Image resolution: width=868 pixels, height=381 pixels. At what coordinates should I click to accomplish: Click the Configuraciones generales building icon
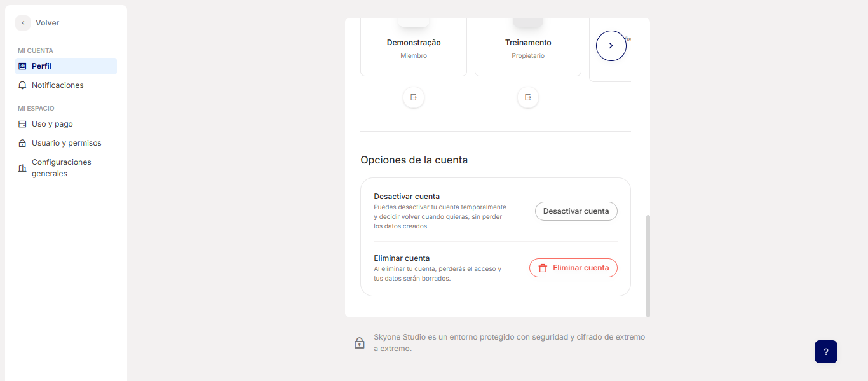22,168
